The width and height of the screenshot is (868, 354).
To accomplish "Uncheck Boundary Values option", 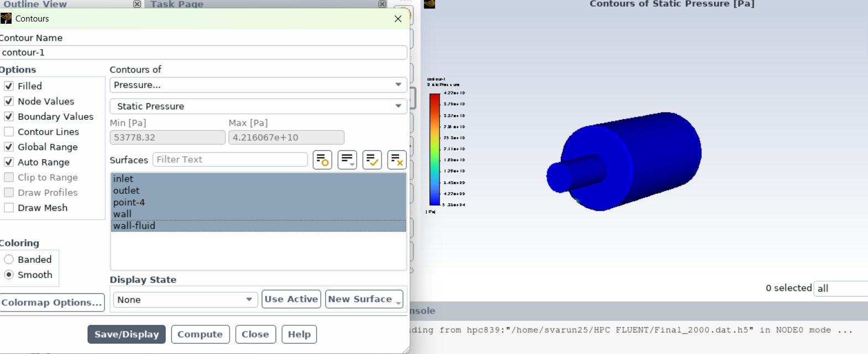I will 9,117.
